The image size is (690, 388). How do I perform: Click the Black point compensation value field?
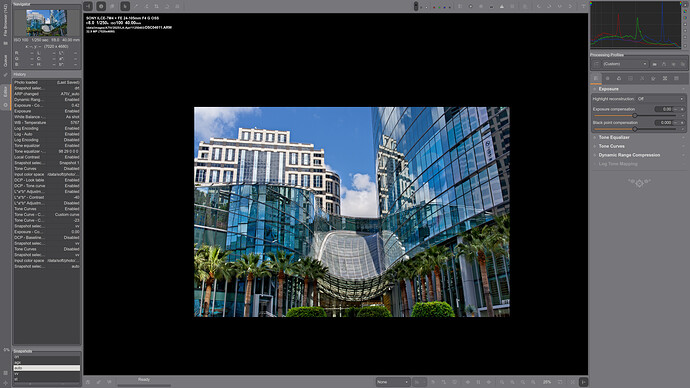coord(663,123)
